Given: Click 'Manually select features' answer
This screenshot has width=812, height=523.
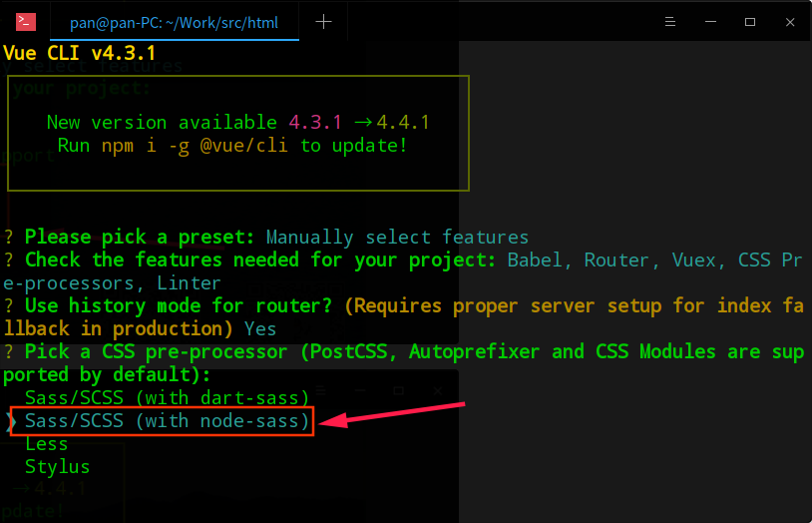Looking at the screenshot, I should pyautogui.click(x=397, y=237).
